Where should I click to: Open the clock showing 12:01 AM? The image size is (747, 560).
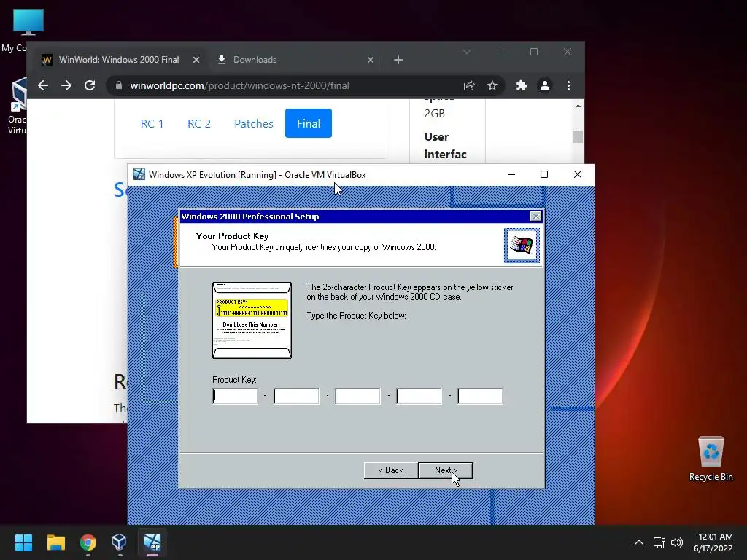click(713, 542)
